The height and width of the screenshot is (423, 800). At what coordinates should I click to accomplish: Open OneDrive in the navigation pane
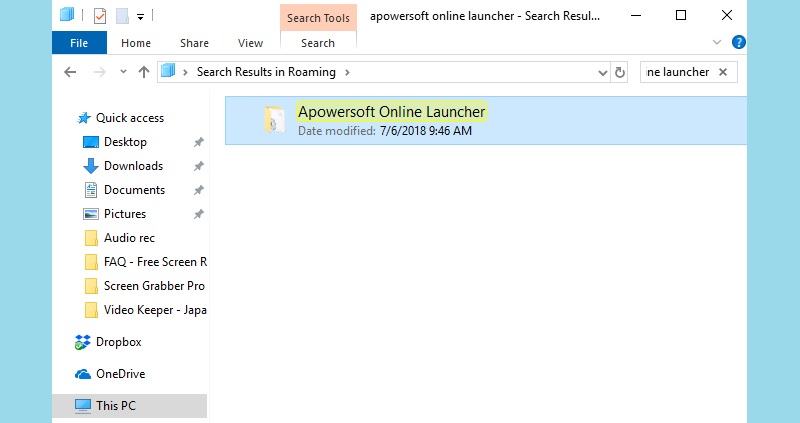[120, 374]
